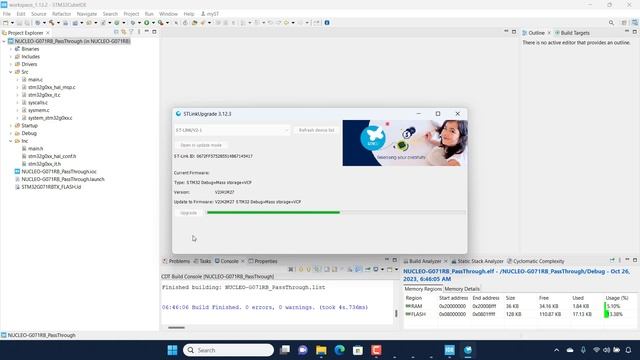Click the magnifier search icon in the top-right toolbar
Image resolution: width=640 pixels, height=360 pixels.
[x=611, y=23]
